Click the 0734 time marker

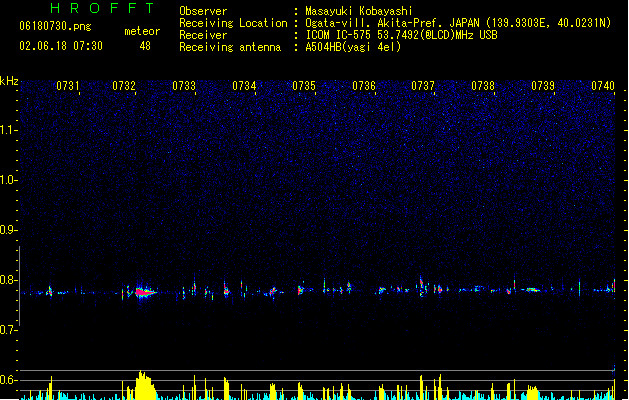pyautogui.click(x=244, y=86)
